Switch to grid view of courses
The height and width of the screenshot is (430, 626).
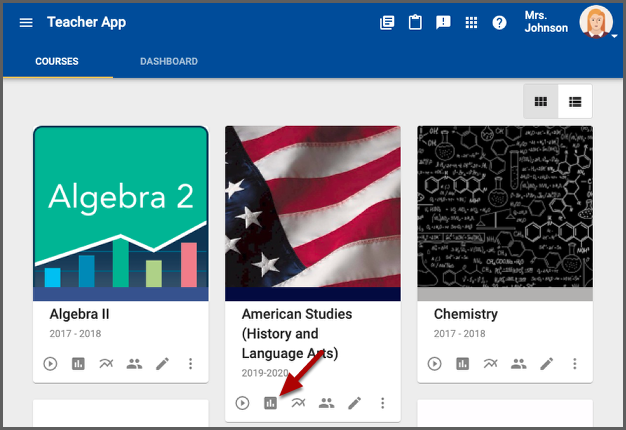click(x=541, y=101)
